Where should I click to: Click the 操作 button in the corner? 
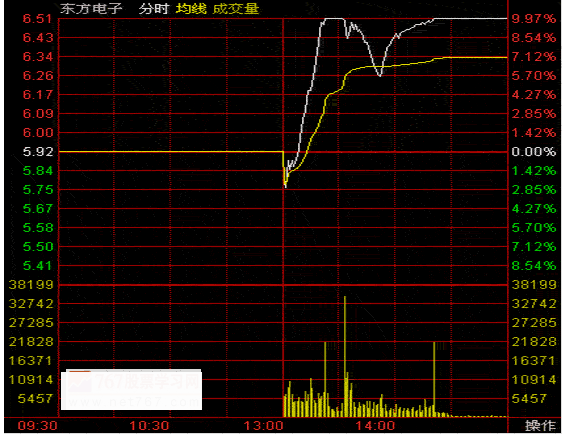[540, 425]
